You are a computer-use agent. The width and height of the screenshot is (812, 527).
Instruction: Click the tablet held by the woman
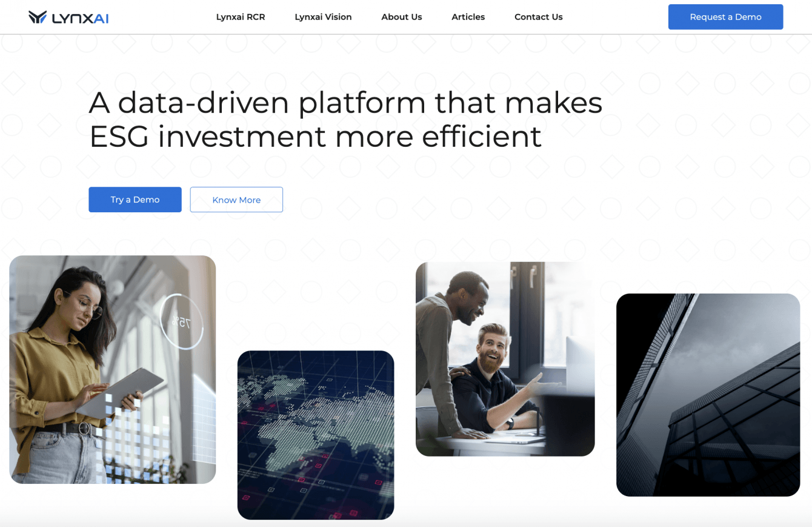point(121,392)
